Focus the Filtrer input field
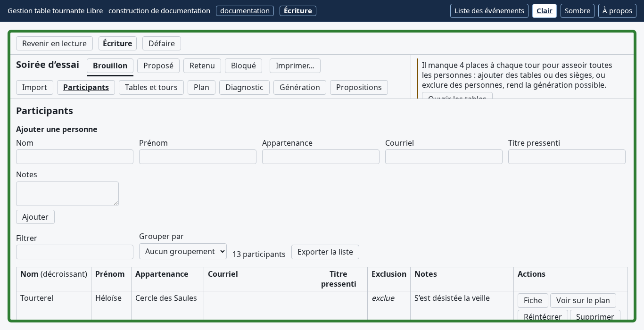 [x=74, y=252]
